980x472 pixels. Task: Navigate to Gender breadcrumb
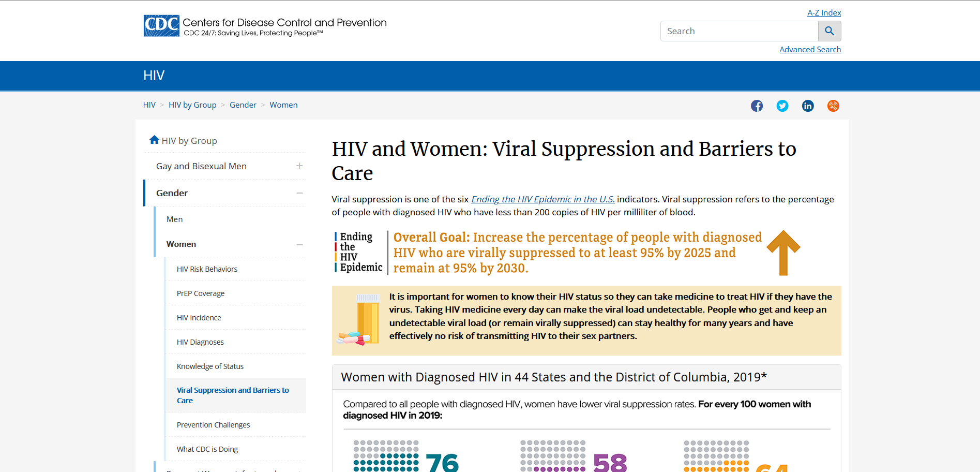tap(243, 105)
